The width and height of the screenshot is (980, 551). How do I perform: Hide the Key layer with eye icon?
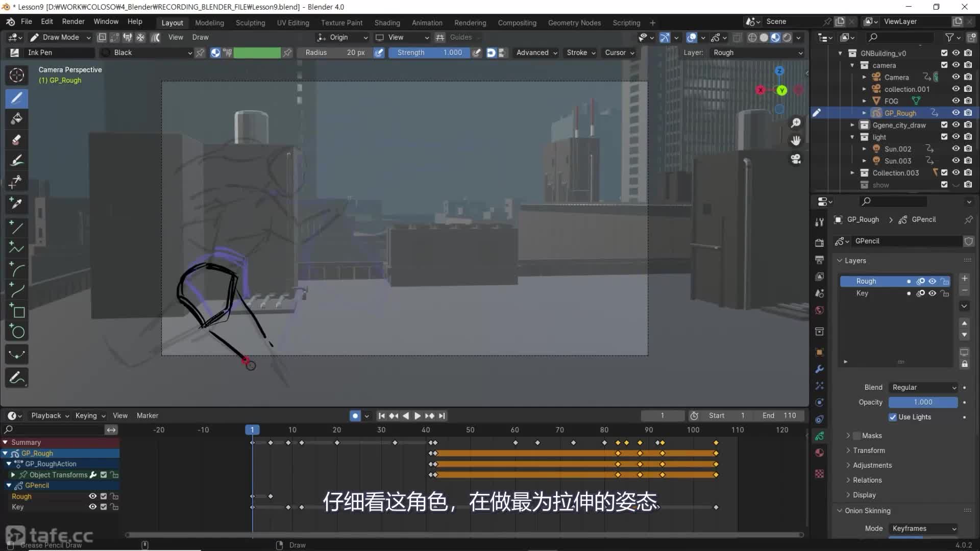click(933, 293)
